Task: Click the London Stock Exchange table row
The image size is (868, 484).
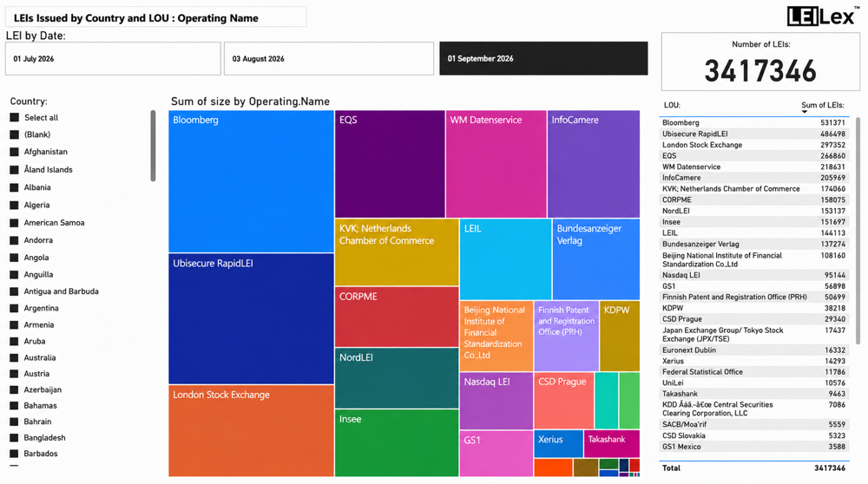Action: point(754,145)
